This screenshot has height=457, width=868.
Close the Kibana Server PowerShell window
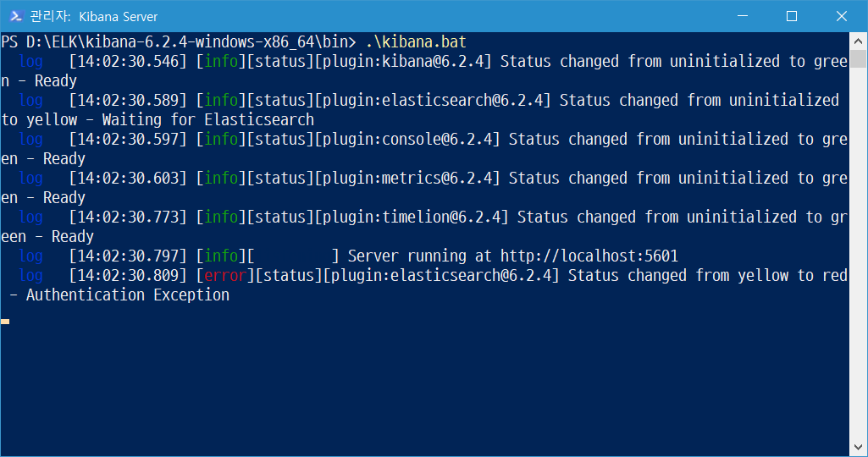842,16
